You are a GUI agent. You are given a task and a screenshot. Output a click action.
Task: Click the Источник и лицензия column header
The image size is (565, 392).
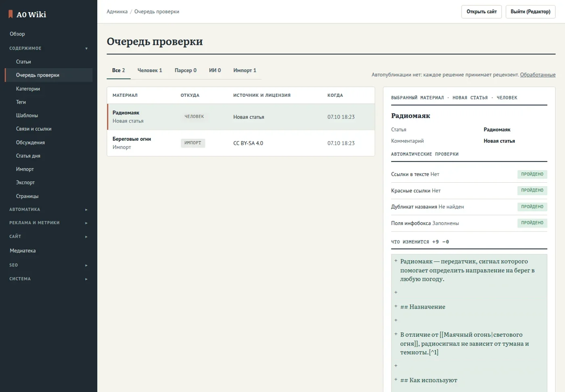click(x=262, y=96)
